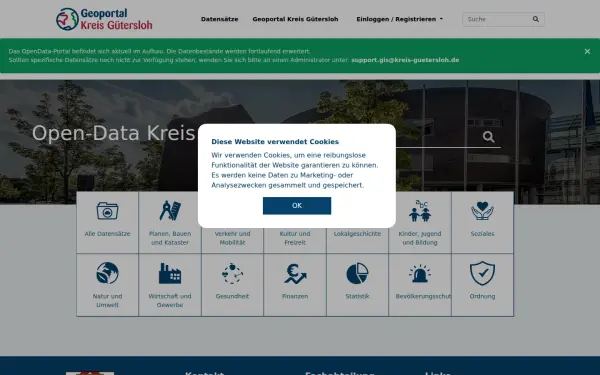Open the Gesundheit category icon

point(232,273)
